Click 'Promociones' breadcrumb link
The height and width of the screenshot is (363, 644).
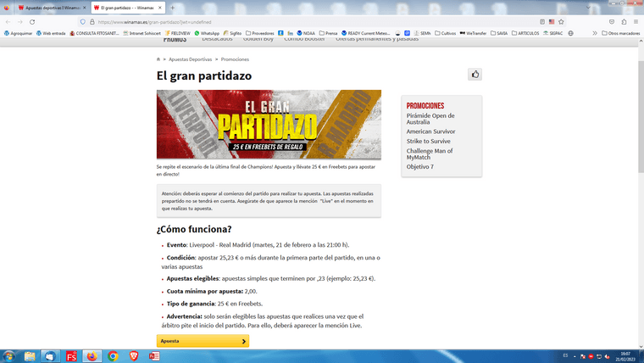[x=235, y=59]
